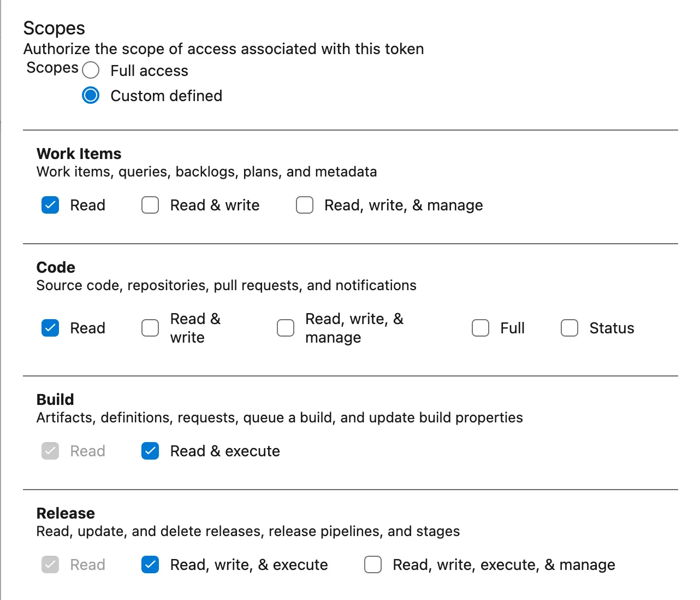Click the Custom defined label text
Image resolution: width=700 pixels, height=600 pixels.
(x=166, y=96)
